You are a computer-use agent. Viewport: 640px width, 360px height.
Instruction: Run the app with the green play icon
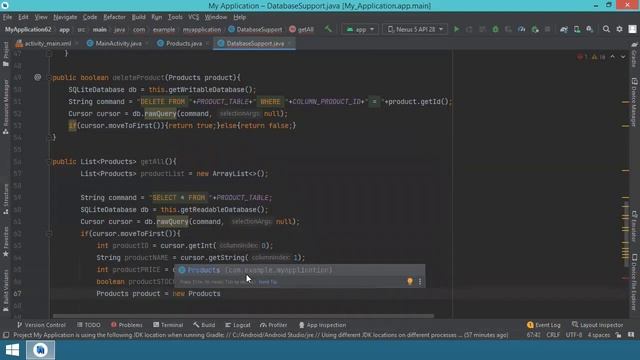456,29
